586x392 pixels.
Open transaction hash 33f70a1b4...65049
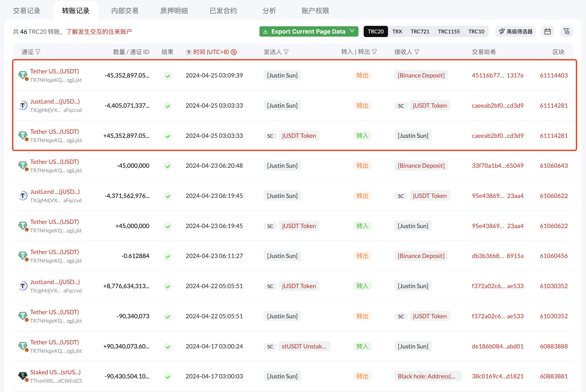click(497, 165)
